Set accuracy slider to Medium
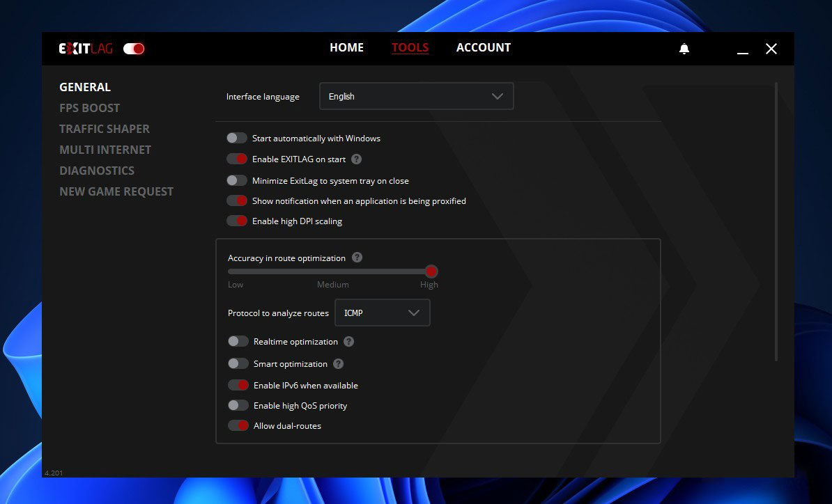Screen dimensions: 832x504 [332, 271]
